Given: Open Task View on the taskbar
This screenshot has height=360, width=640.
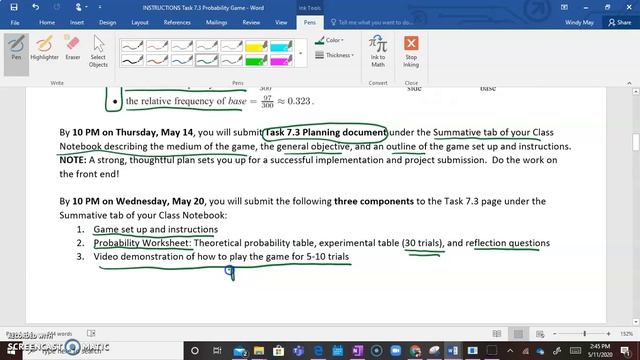Looking at the screenshot, I should coord(217,351).
